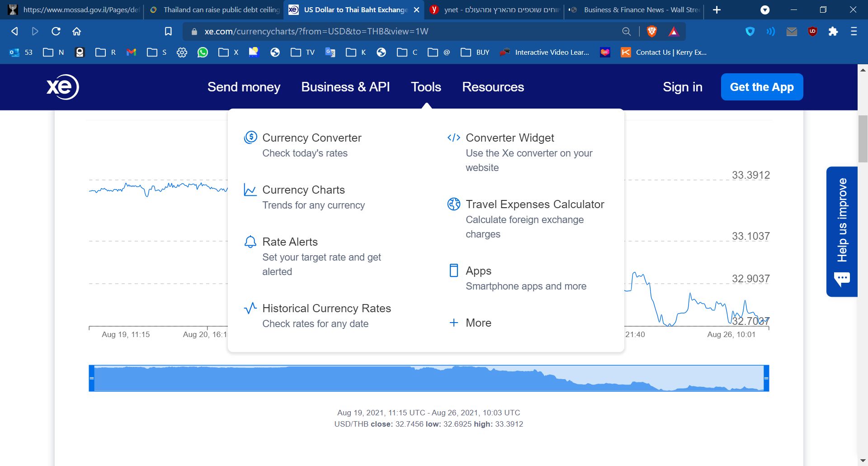Open the Gmail bookmark icon
This screenshot has width=868, height=466.
tap(132, 52)
